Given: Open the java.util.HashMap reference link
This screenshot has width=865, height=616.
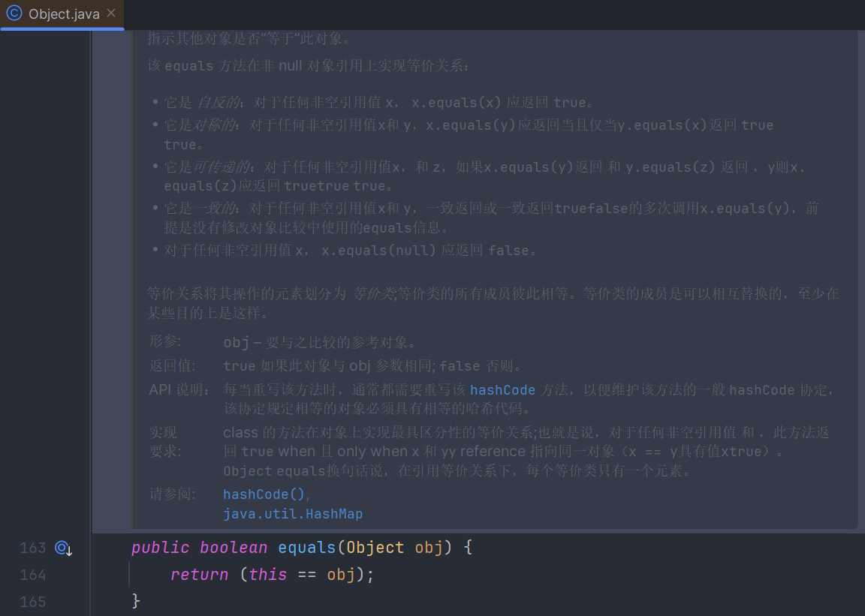Looking at the screenshot, I should click(x=293, y=514).
